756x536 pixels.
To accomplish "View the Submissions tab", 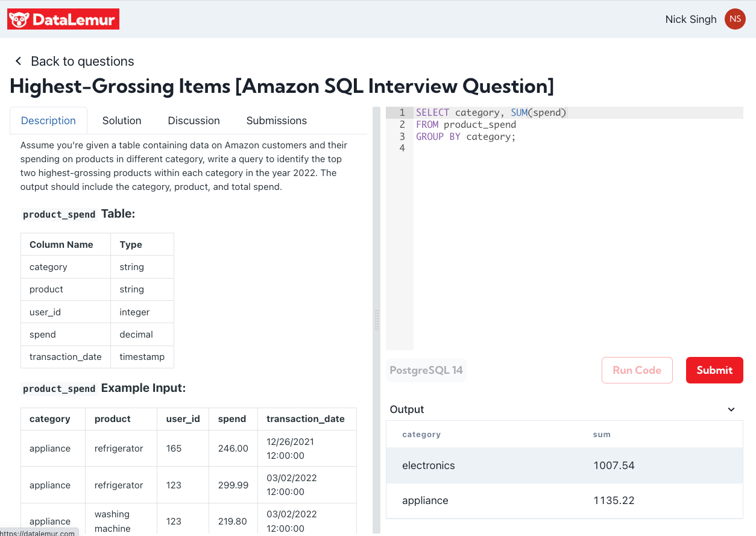I will pos(276,121).
